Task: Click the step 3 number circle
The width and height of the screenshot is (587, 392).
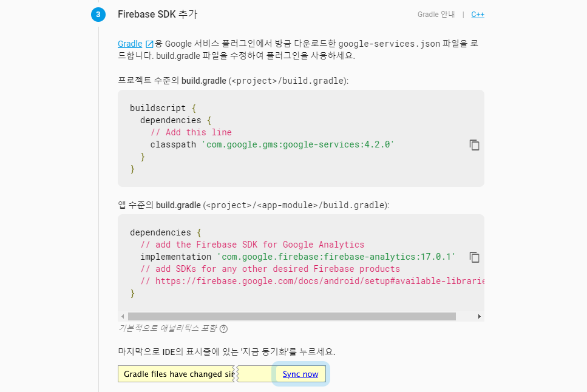Action: click(98, 15)
